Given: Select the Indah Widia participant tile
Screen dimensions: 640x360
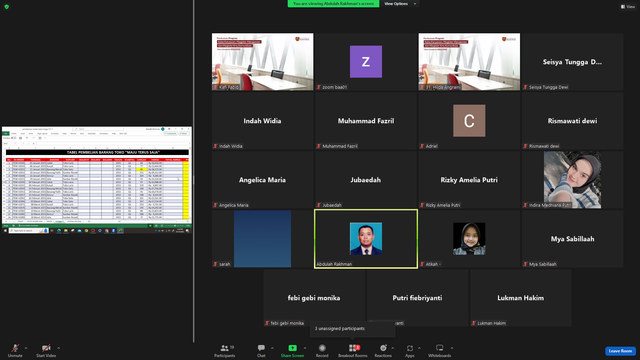Looking at the screenshot, I should [262, 121].
